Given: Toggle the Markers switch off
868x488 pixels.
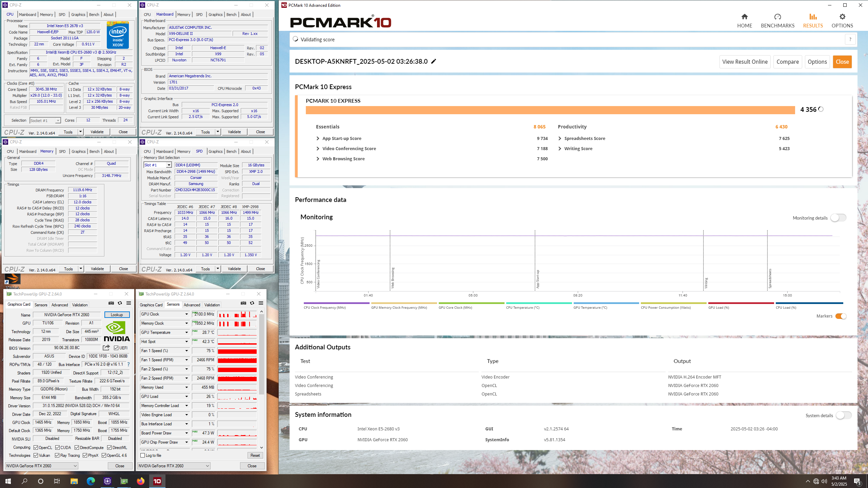Looking at the screenshot, I should [841, 316].
